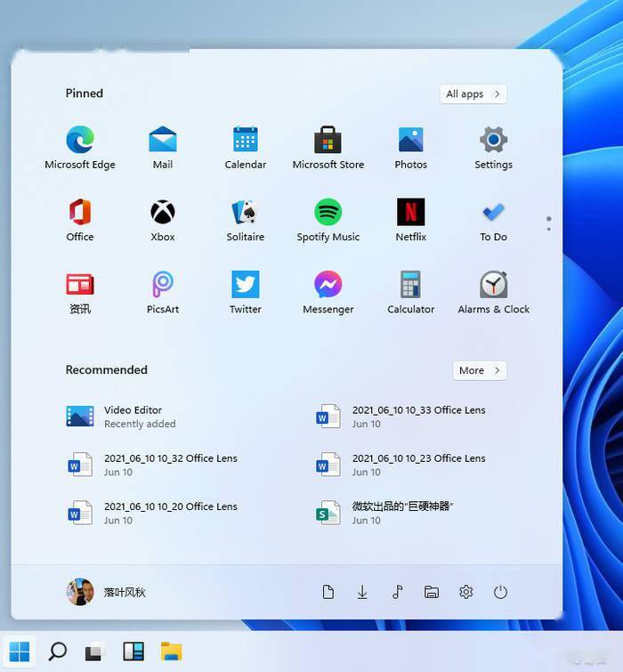Screen dimensions: 623x672
Task: Open the user profile 落叶风秋
Action: point(106,592)
